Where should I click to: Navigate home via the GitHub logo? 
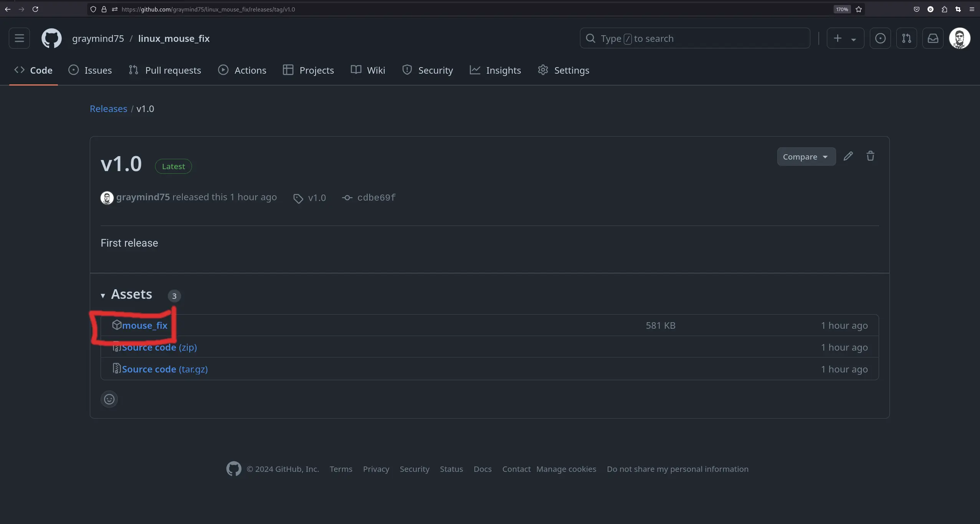51,38
